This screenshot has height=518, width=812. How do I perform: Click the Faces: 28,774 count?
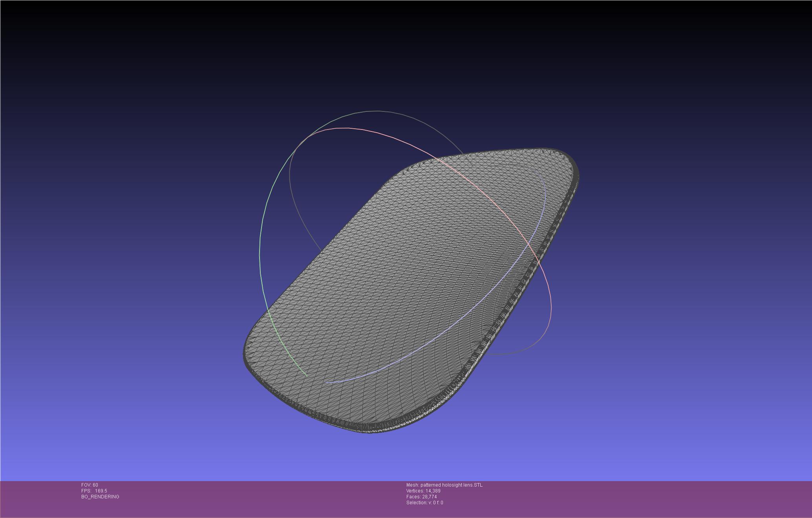[x=421, y=497]
